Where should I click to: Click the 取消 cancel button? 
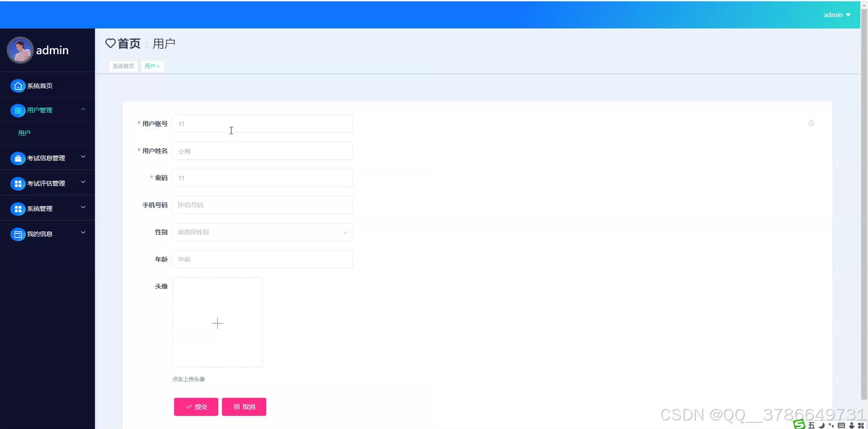[x=244, y=407]
